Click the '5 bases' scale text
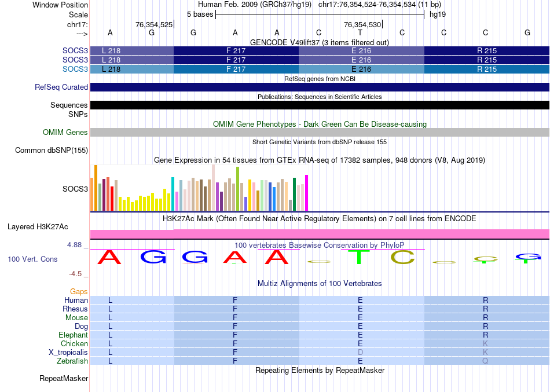Image resolution: width=550 pixels, height=392 pixels. (x=200, y=14)
